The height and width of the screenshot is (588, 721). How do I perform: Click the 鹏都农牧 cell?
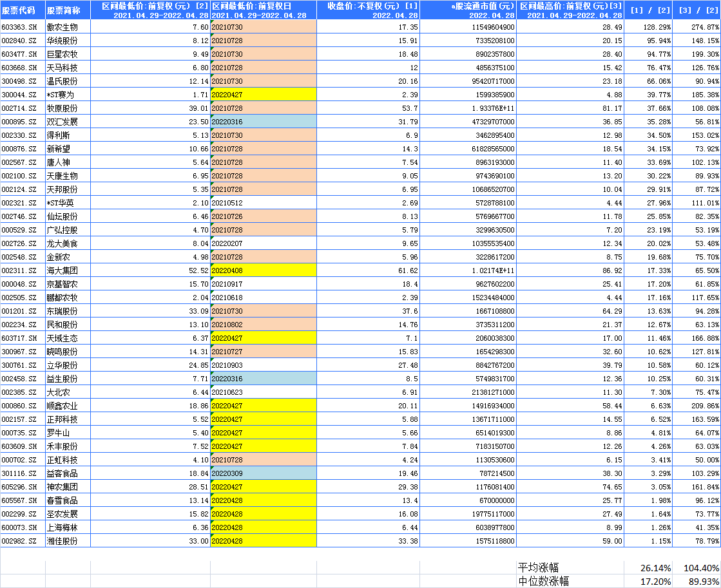click(68, 298)
